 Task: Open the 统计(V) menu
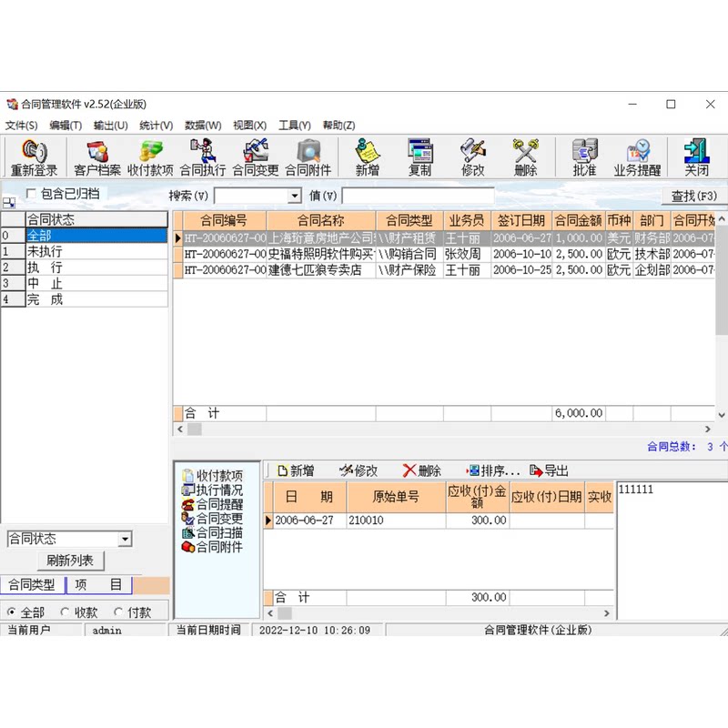[156, 126]
